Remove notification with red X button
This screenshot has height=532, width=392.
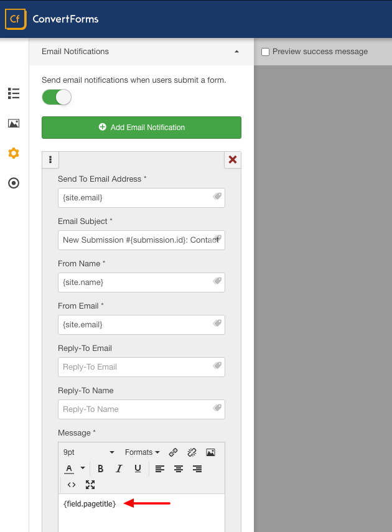point(233,159)
